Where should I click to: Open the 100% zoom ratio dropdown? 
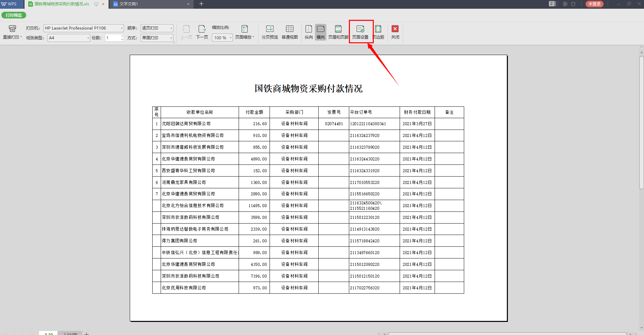click(x=222, y=38)
